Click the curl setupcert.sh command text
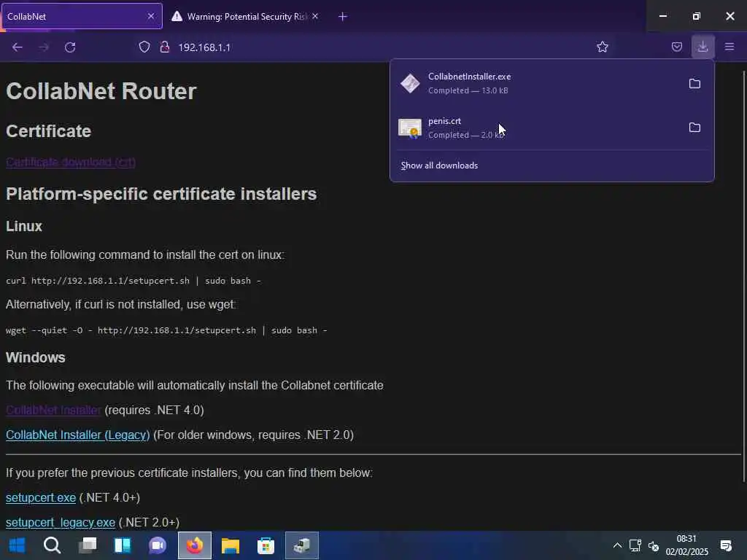Screen dimensions: 747x560 coord(133,281)
